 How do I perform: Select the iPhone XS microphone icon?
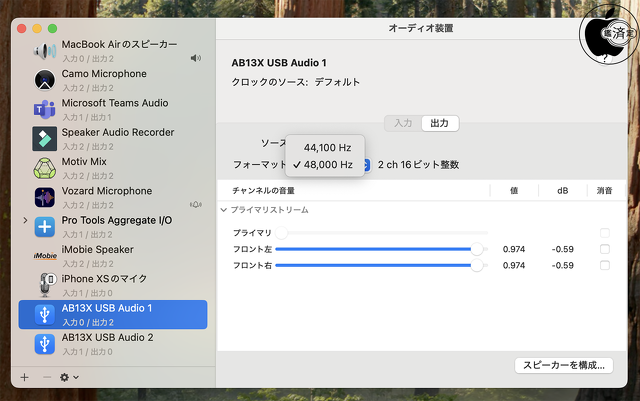point(45,285)
